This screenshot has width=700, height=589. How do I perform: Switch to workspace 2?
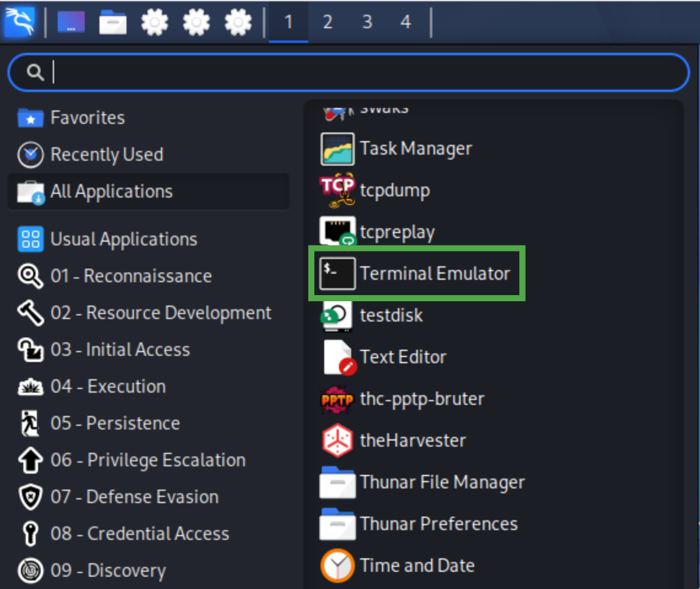click(x=328, y=21)
